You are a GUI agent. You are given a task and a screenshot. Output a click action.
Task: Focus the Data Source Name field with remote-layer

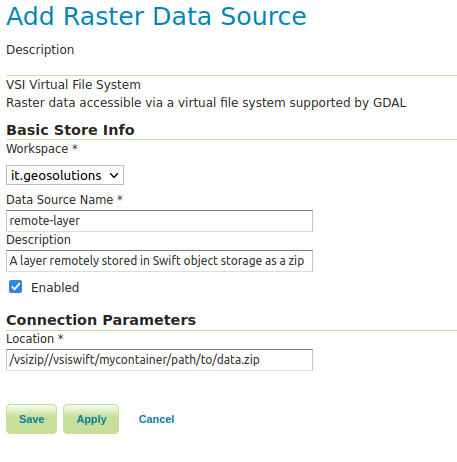pos(159,221)
